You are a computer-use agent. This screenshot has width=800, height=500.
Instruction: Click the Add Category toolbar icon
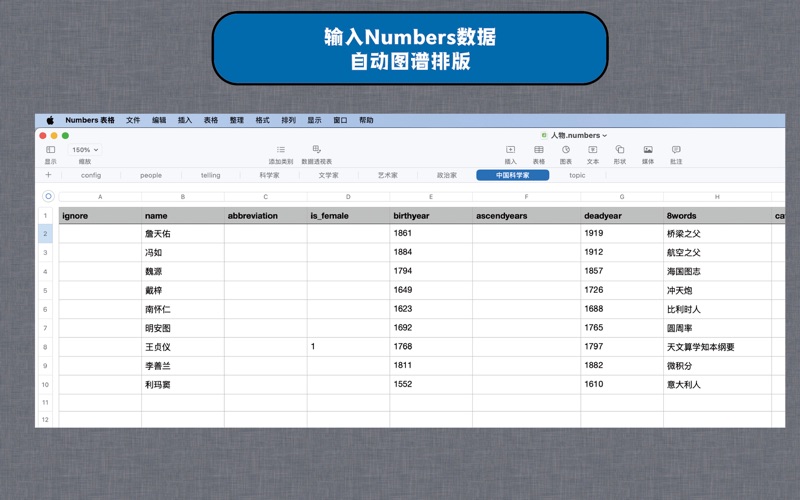tap(281, 149)
